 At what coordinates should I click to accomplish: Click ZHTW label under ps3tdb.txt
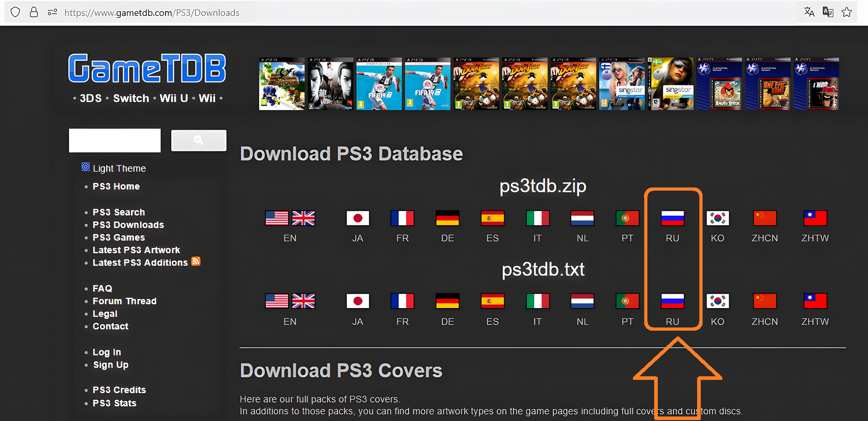[x=815, y=322]
